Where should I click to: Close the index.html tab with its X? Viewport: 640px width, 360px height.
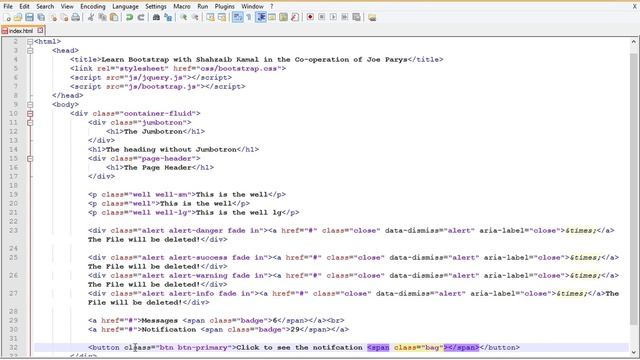point(40,30)
